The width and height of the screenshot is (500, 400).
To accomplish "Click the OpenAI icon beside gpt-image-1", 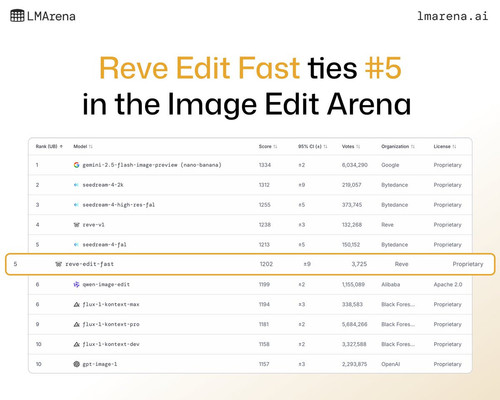I will coord(76,364).
